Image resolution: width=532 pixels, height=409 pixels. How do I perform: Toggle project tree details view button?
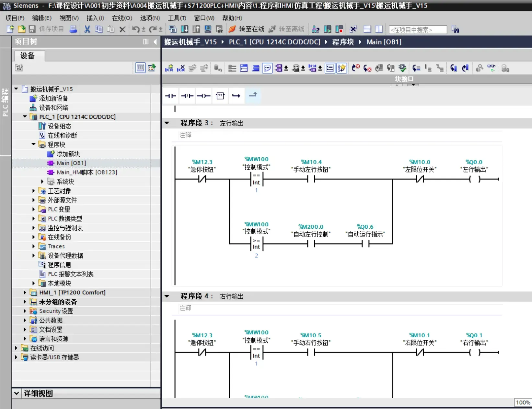click(x=140, y=68)
